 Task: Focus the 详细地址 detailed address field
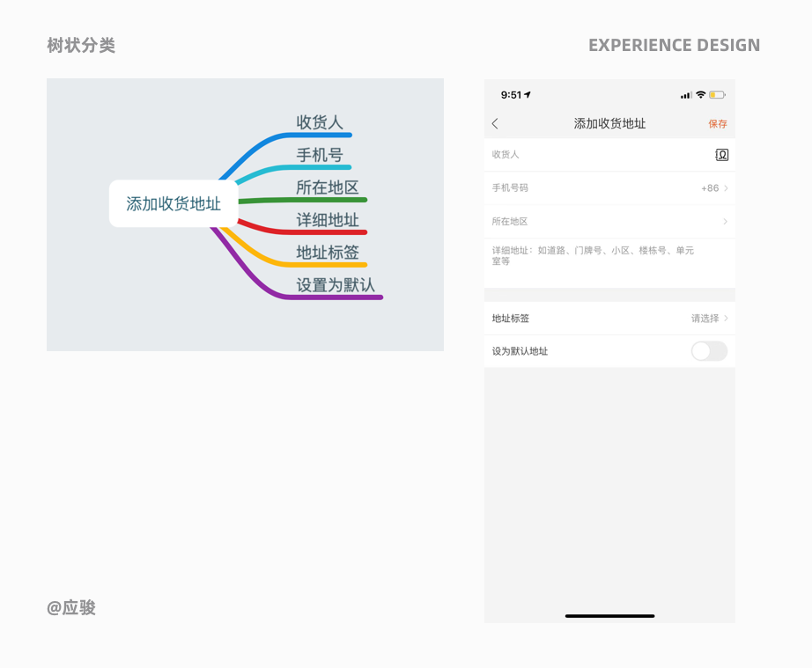tap(609, 263)
